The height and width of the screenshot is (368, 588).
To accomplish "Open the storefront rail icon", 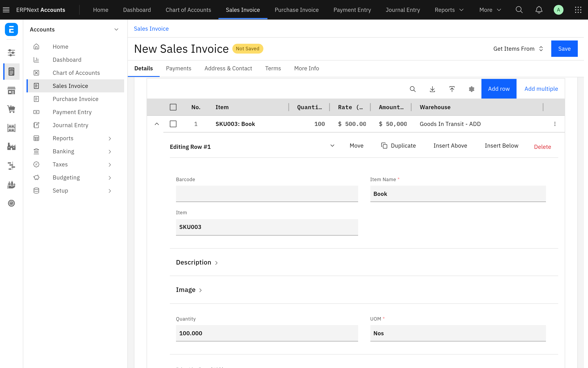I will pos(11,90).
